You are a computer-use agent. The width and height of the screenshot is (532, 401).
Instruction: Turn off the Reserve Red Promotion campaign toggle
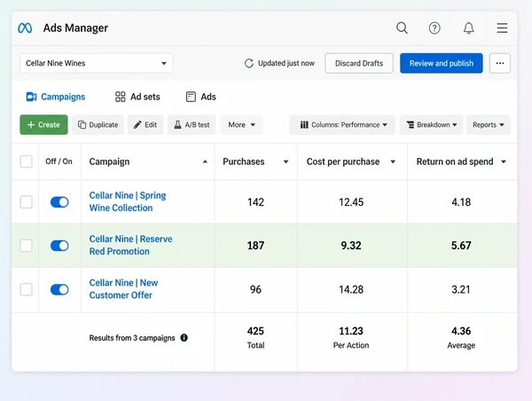pos(59,246)
